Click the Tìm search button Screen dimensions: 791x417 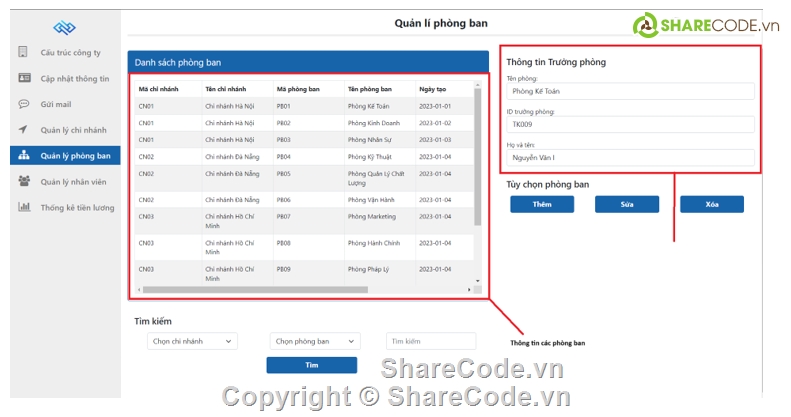(311, 365)
